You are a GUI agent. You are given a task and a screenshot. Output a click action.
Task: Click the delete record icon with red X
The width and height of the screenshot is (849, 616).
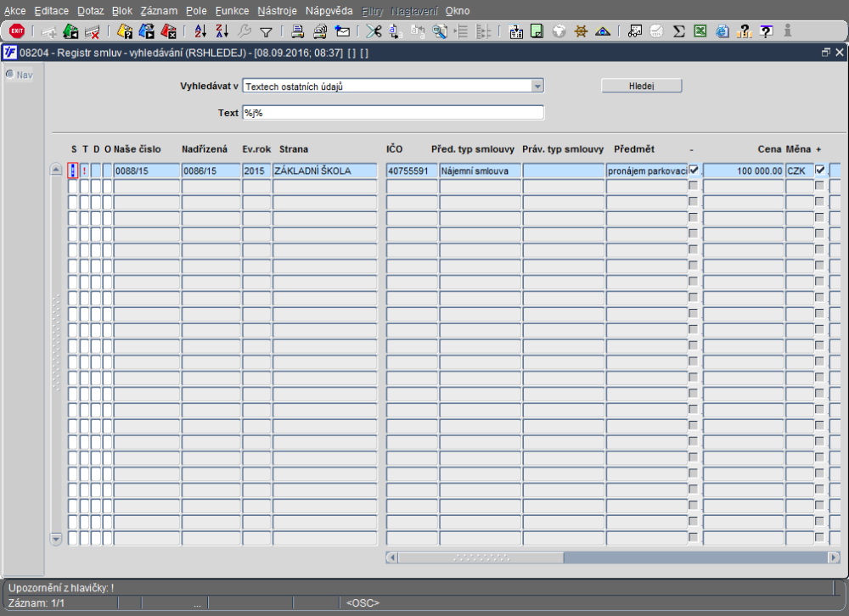point(93,31)
